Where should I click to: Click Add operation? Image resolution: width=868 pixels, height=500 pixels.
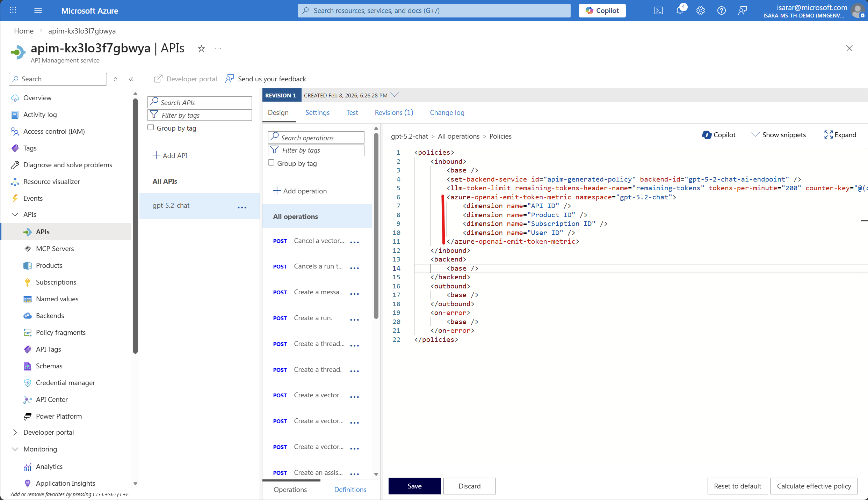pos(300,191)
